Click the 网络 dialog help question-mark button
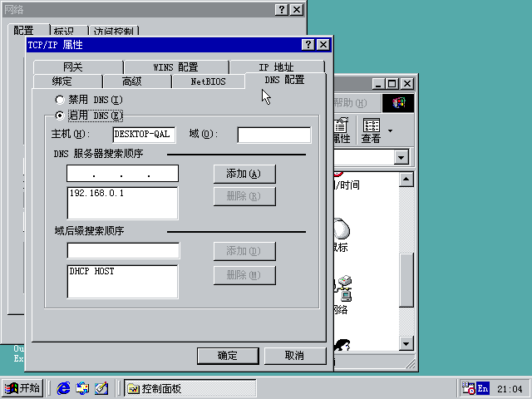The image size is (532, 399). click(282, 9)
